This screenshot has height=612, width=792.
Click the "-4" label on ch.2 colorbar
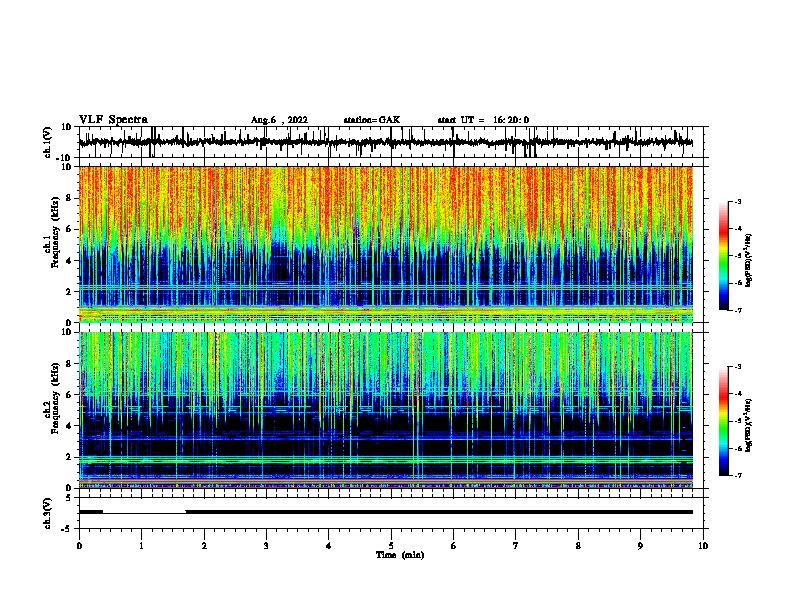coord(737,394)
